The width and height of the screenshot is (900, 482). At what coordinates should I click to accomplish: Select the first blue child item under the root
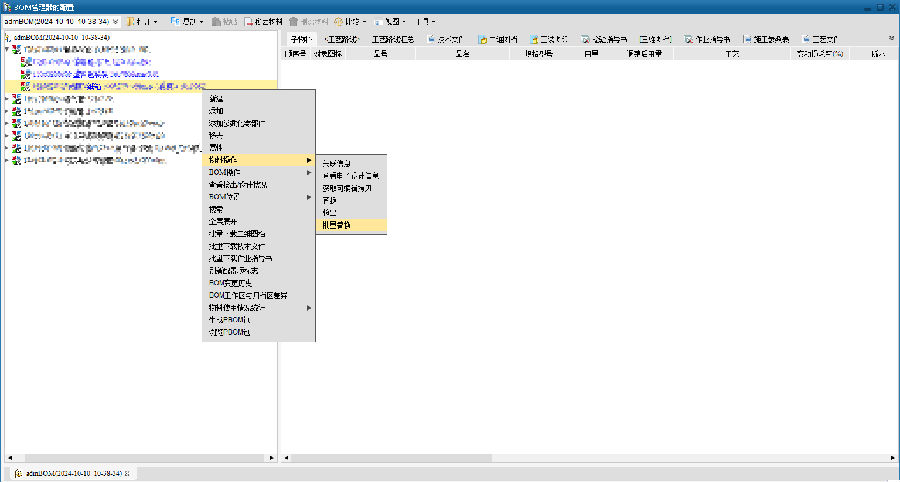[x=90, y=62]
